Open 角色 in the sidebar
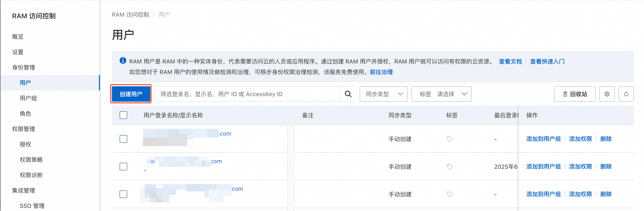Image resolution: width=644 pixels, height=211 pixels. [25, 113]
